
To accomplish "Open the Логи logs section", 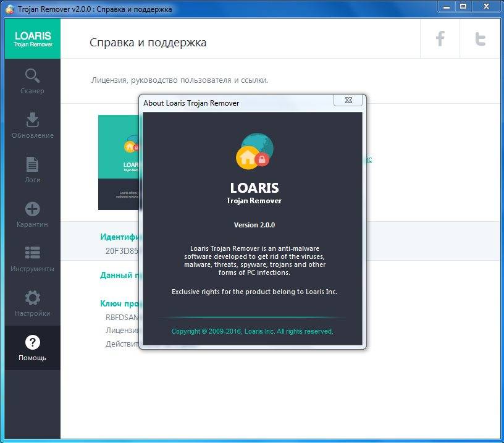I will (32, 170).
